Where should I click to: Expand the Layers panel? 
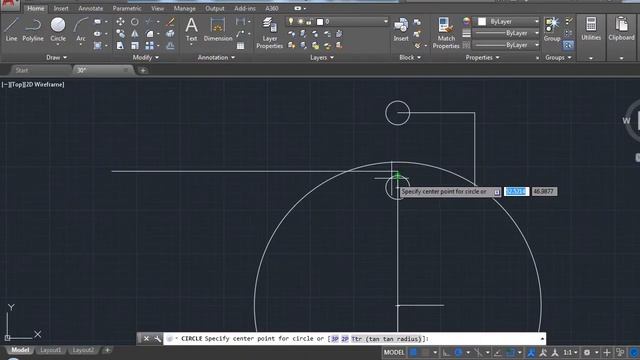322,58
